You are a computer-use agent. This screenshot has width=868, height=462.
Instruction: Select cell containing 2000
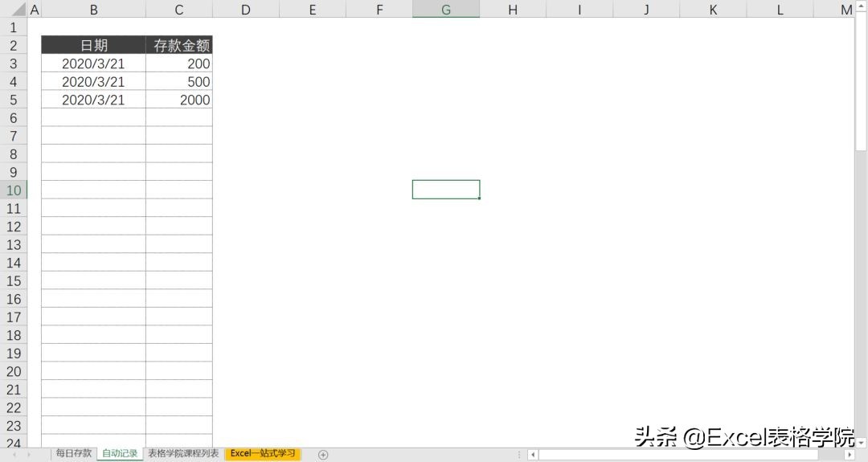179,100
